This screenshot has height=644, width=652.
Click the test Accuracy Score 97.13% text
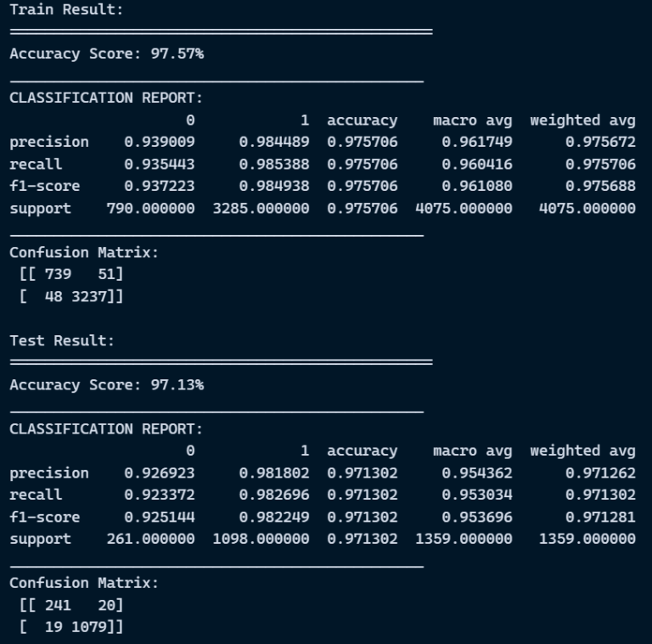coord(107,384)
